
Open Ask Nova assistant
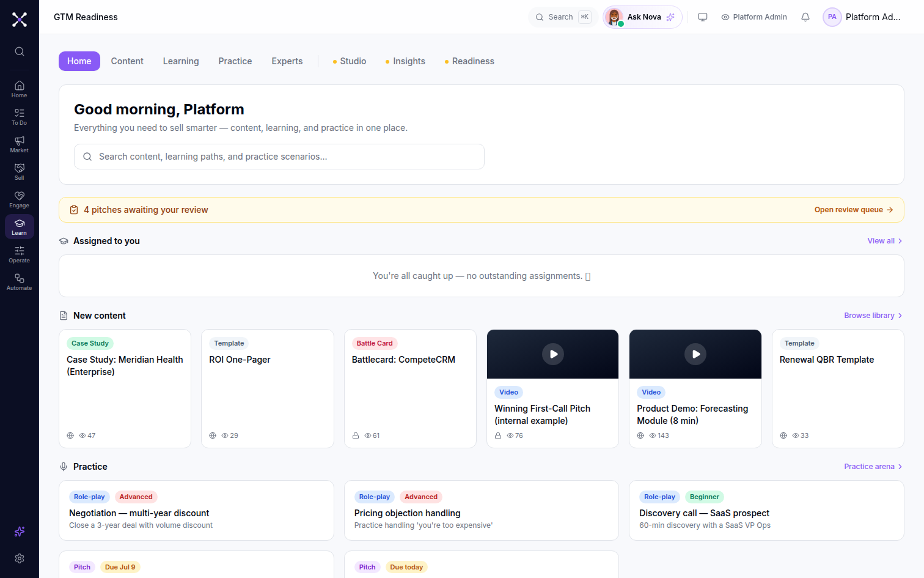point(642,17)
